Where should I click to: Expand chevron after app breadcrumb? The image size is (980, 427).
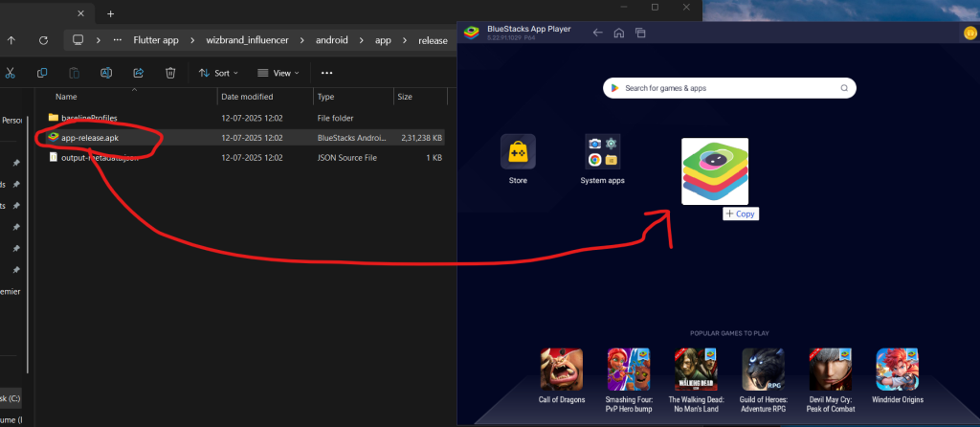pos(405,40)
